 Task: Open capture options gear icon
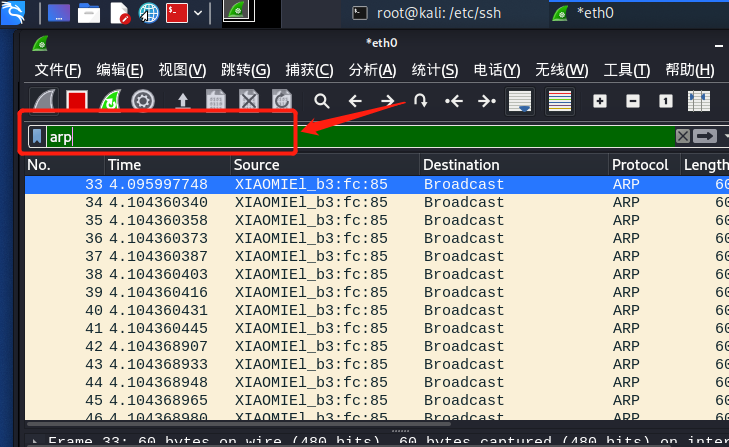143,101
